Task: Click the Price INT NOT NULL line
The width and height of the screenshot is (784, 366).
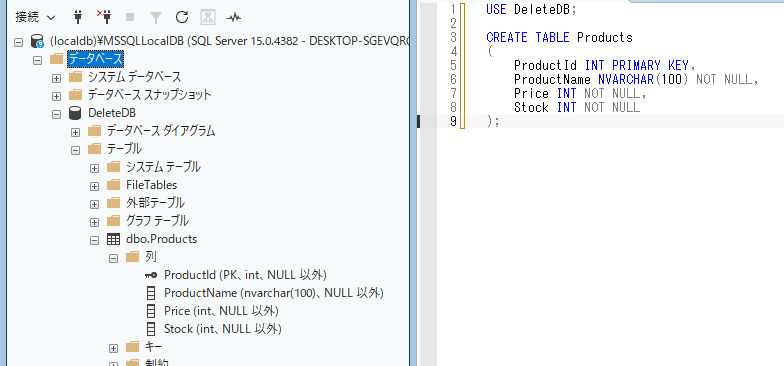Action: 580,94
